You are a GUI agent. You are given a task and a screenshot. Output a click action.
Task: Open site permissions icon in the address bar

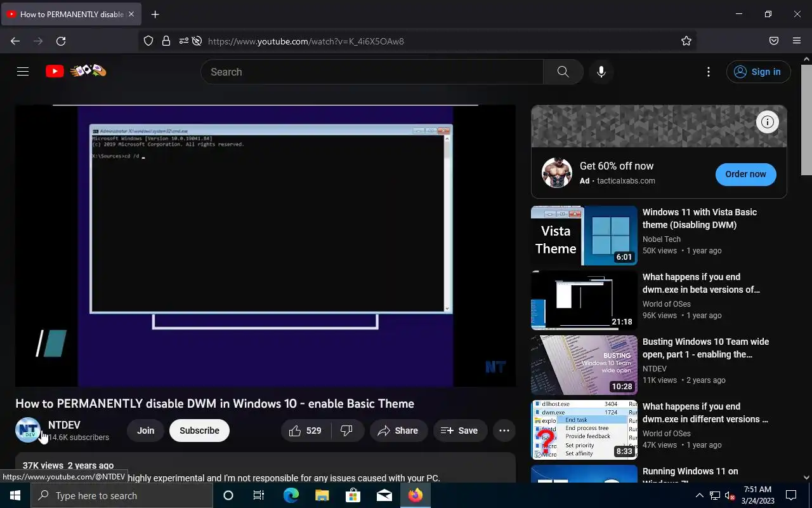pos(183,41)
